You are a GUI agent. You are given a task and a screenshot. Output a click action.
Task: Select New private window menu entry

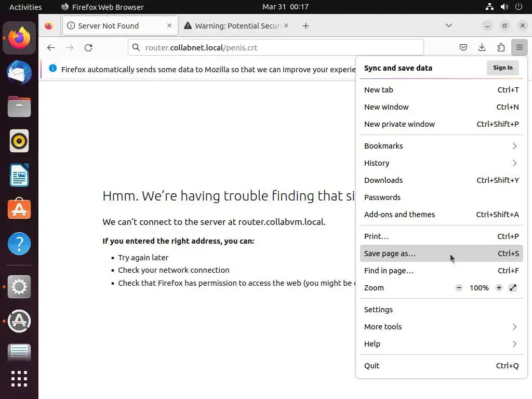pos(441,124)
